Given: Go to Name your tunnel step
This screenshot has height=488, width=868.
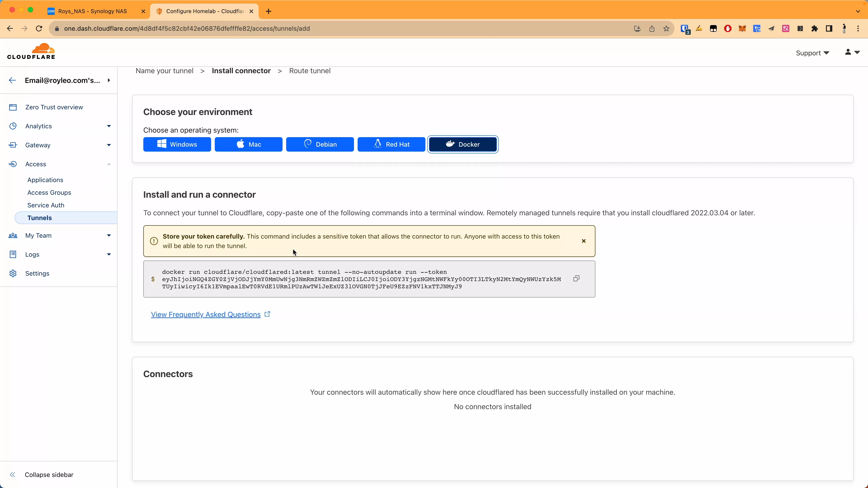Looking at the screenshot, I should tap(164, 71).
